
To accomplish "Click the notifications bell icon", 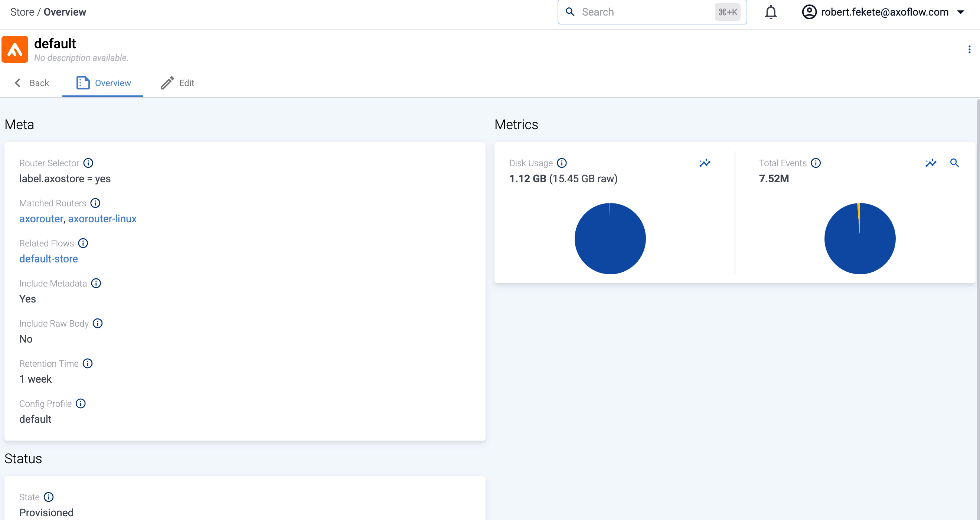I will [770, 12].
